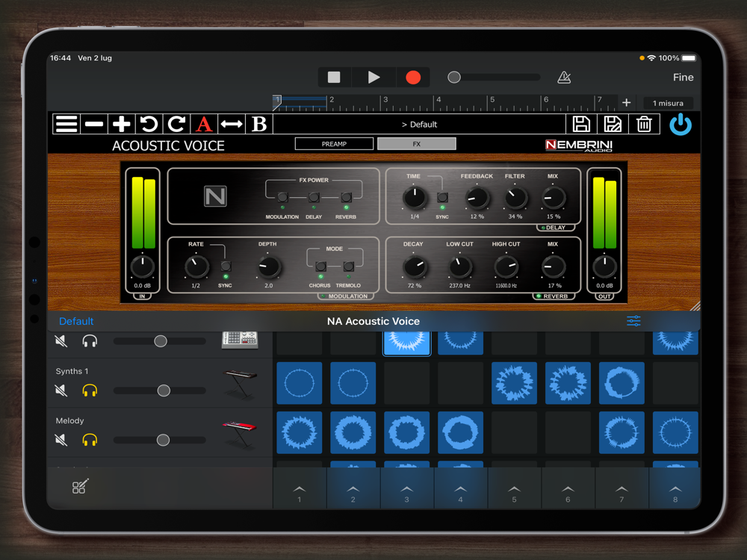
Task: Open the Melody red keyboard instrument icon
Action: [x=240, y=433]
